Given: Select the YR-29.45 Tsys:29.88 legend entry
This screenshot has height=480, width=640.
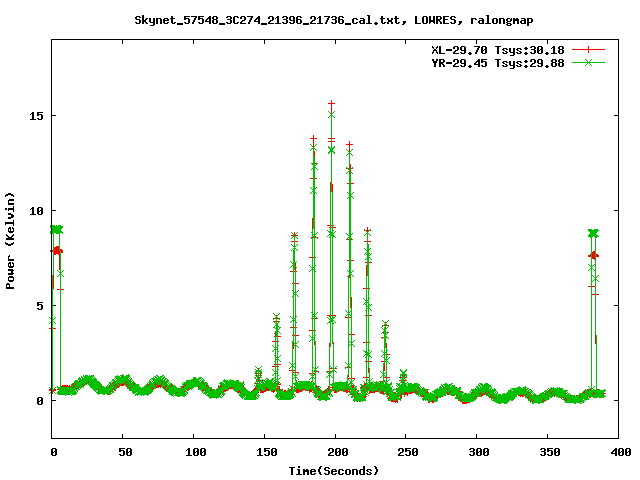Looking at the screenshot, I should 498,63.
